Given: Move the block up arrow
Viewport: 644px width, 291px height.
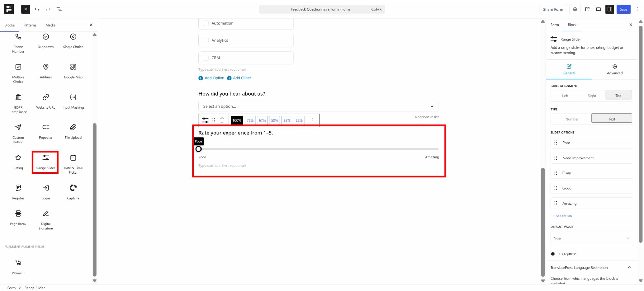Looking at the screenshot, I should 222,118.
